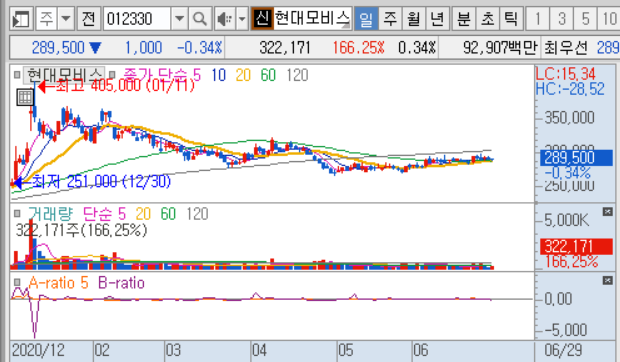Click the 현대모비스 chart legend label
Viewport: 620px width, 362px height.
(x=64, y=75)
